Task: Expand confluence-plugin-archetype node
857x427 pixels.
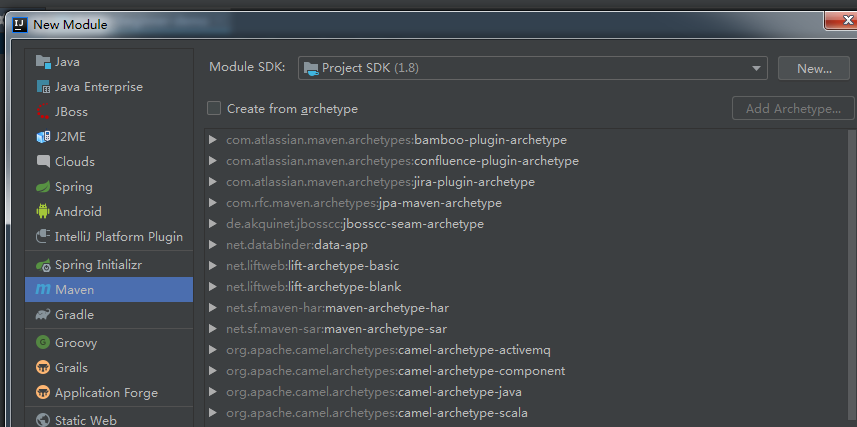Action: pyautogui.click(x=213, y=161)
